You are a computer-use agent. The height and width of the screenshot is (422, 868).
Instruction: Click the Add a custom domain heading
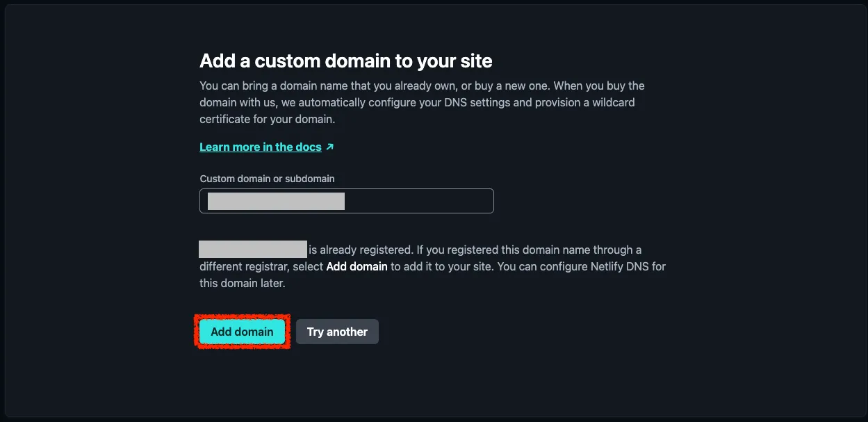(x=345, y=61)
